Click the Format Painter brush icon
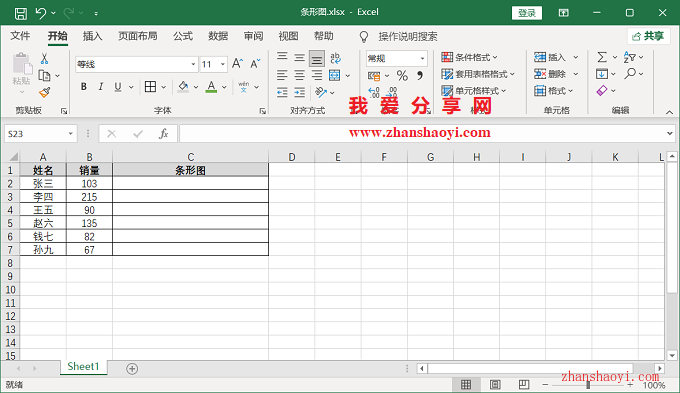Screen dimensions: 680x393 click(45, 92)
